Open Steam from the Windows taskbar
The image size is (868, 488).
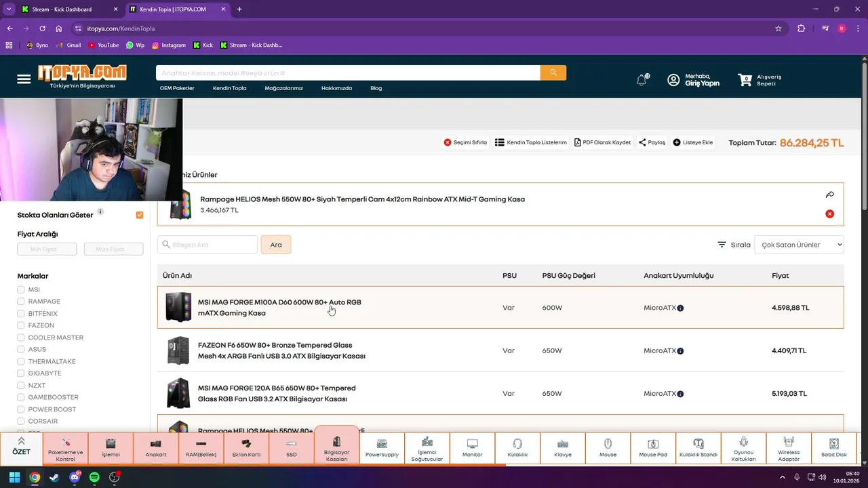(x=54, y=477)
